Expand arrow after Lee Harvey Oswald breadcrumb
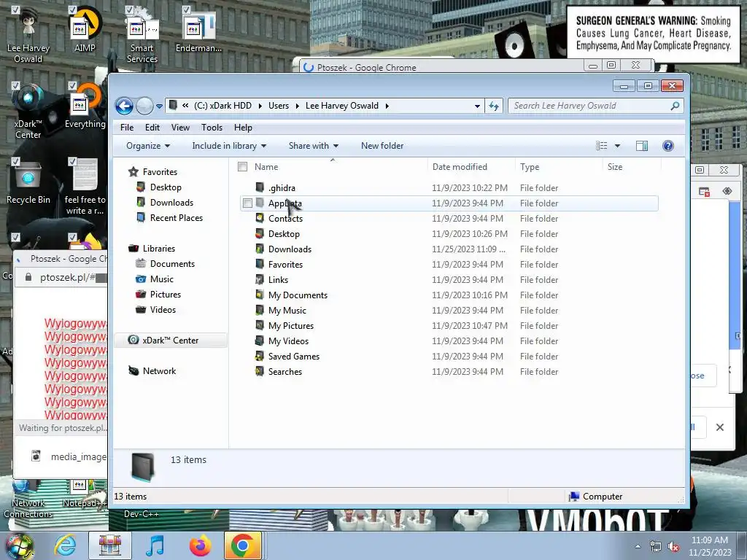The width and height of the screenshot is (747, 560). (x=387, y=106)
